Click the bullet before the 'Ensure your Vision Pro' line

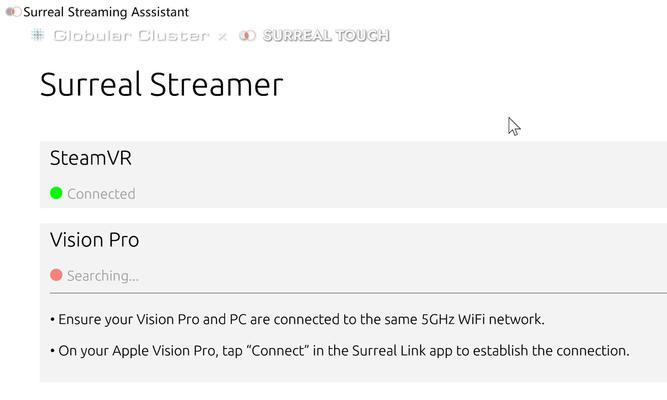pos(52,320)
